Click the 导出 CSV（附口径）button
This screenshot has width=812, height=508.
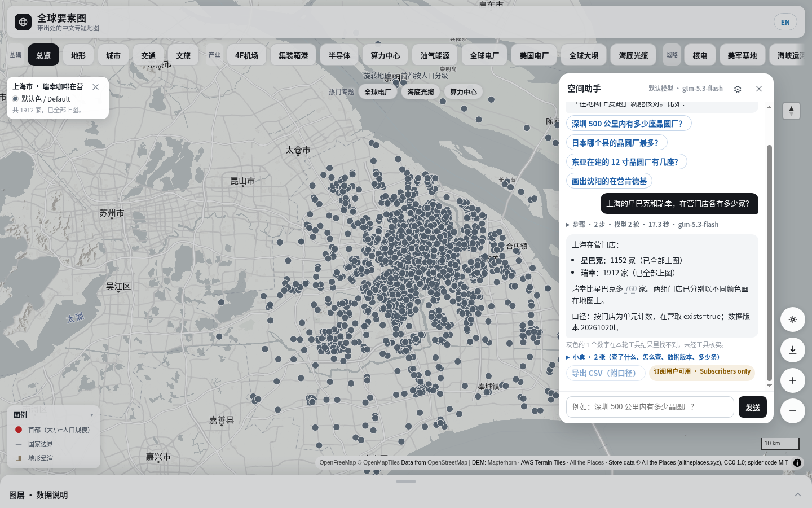click(606, 373)
